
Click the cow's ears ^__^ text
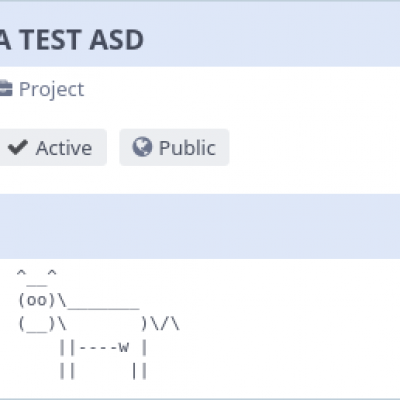point(37,277)
